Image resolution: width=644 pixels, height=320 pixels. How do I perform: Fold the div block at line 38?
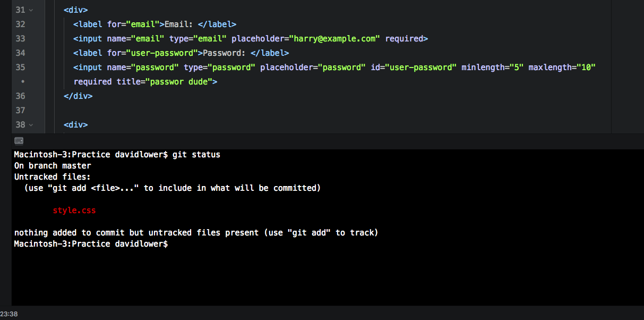[31, 125]
